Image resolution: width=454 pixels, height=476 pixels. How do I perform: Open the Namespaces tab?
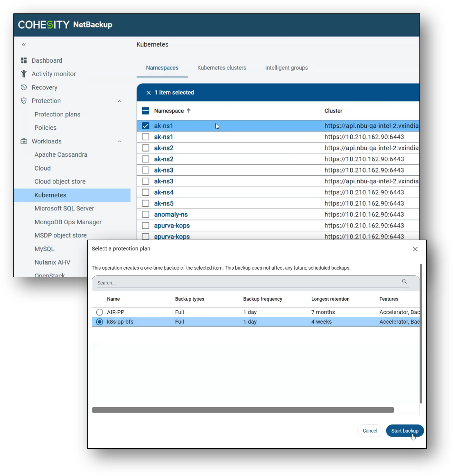click(x=162, y=68)
